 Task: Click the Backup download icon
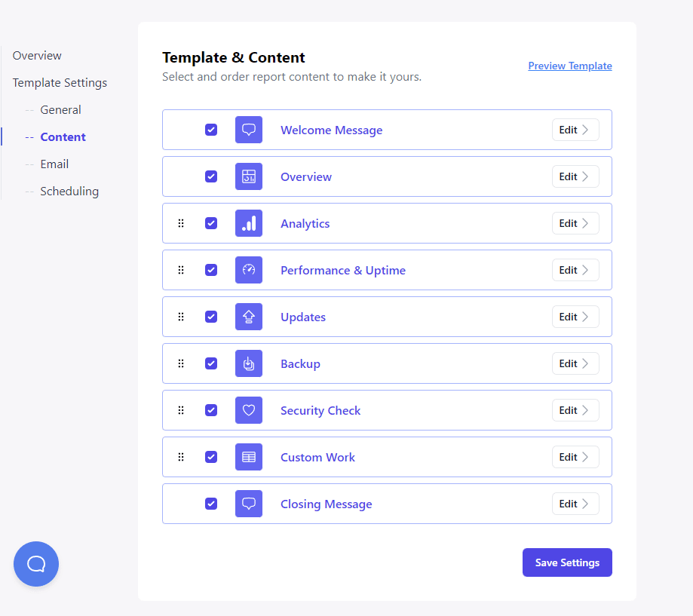(249, 363)
